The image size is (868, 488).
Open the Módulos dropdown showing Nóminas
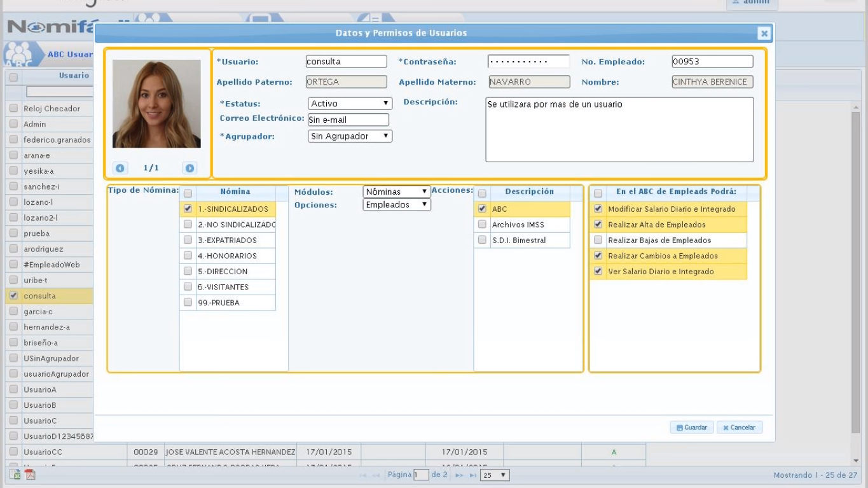(x=396, y=192)
